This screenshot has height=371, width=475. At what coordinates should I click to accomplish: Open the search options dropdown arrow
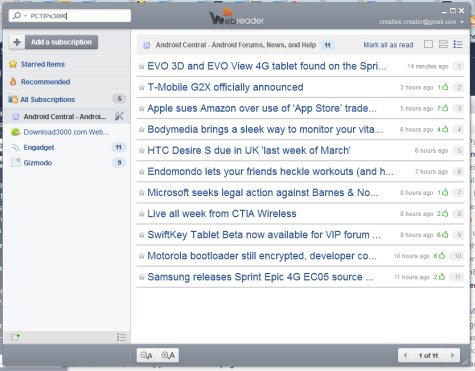(25, 16)
